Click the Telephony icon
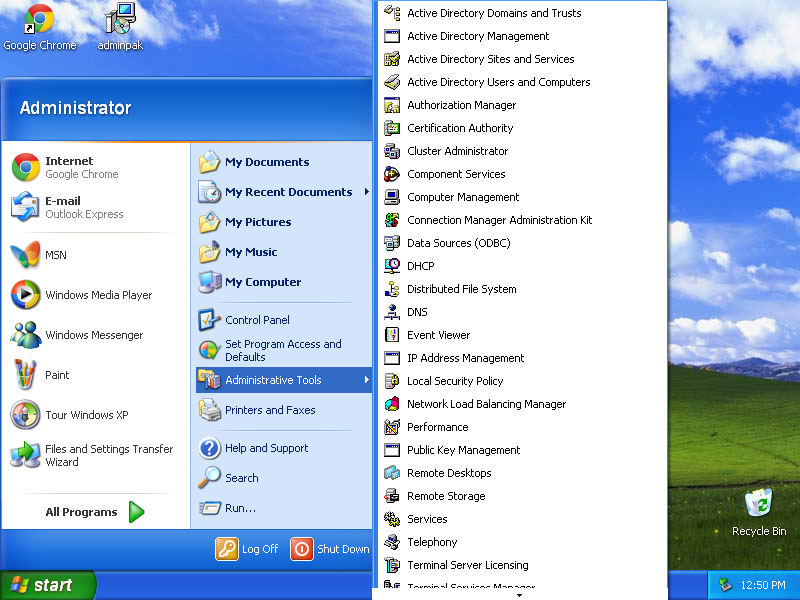This screenshot has height=600, width=800. pyautogui.click(x=392, y=542)
